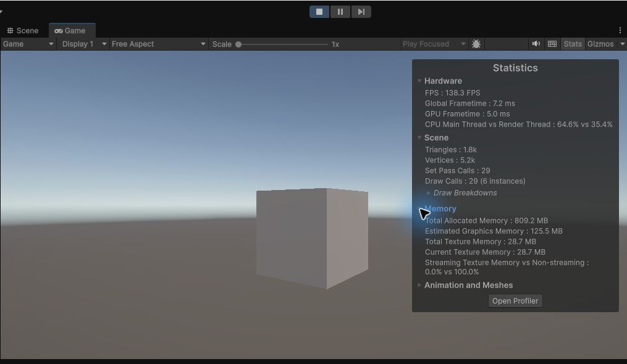Click the FPS : 138.3 FPS text
The height and width of the screenshot is (364, 627).
(452, 93)
